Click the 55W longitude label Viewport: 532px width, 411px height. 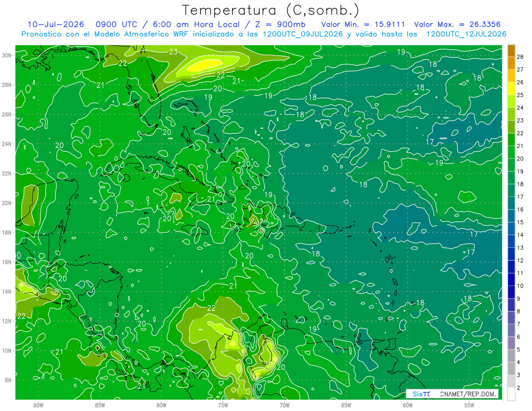tap(469, 405)
